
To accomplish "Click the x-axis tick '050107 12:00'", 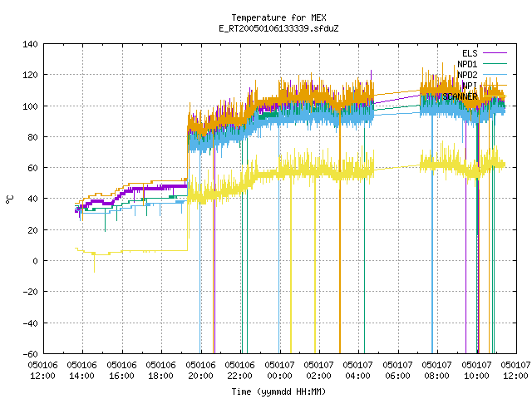I will (x=515, y=371).
